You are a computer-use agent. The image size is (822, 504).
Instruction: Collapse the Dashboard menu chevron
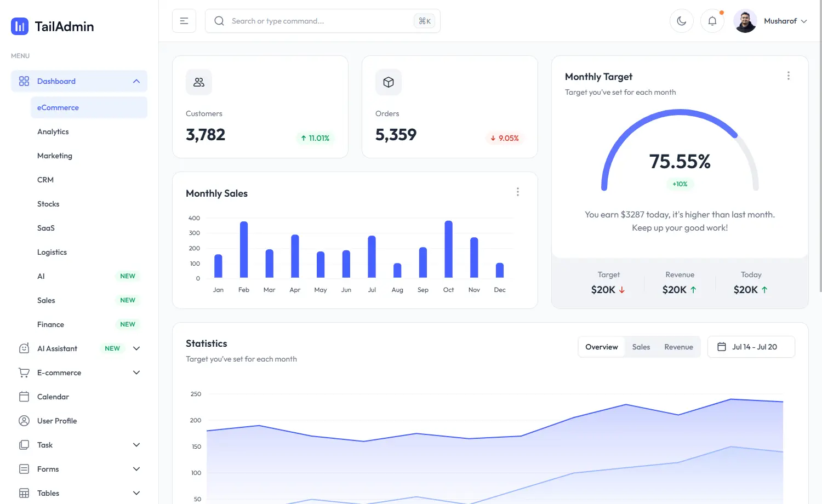[x=136, y=81]
